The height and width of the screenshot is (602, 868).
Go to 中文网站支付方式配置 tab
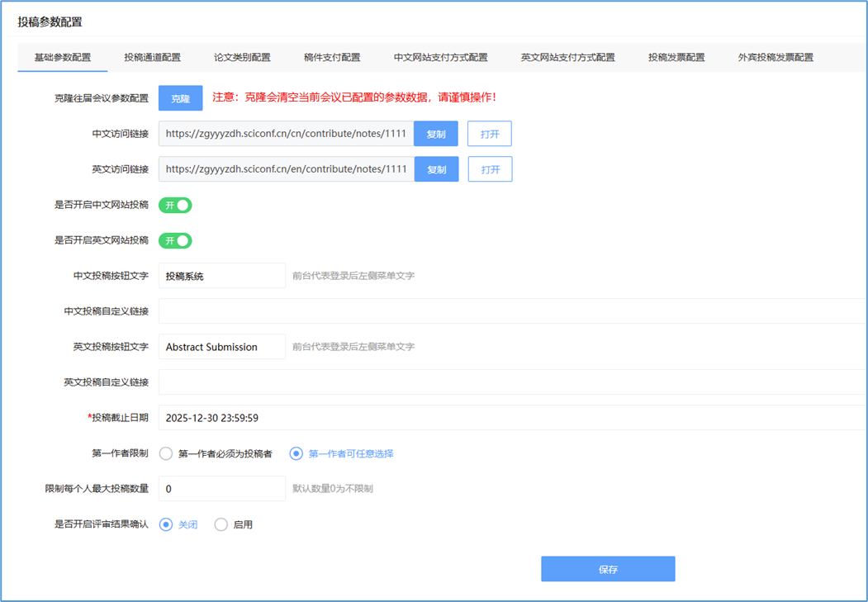[x=440, y=57]
